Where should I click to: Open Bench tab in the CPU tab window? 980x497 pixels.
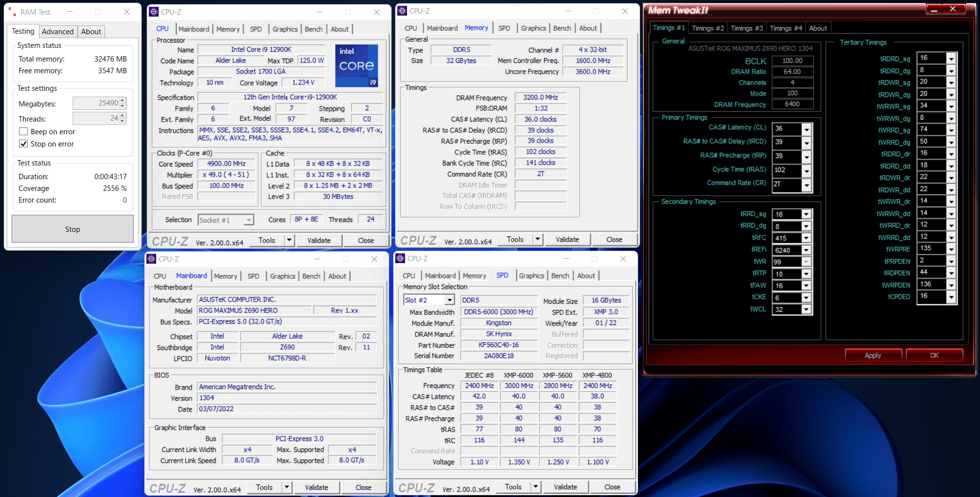(x=314, y=29)
